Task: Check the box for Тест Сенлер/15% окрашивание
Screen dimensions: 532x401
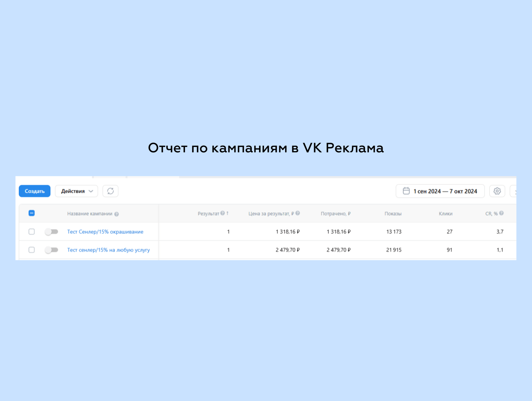Action: 32,232
